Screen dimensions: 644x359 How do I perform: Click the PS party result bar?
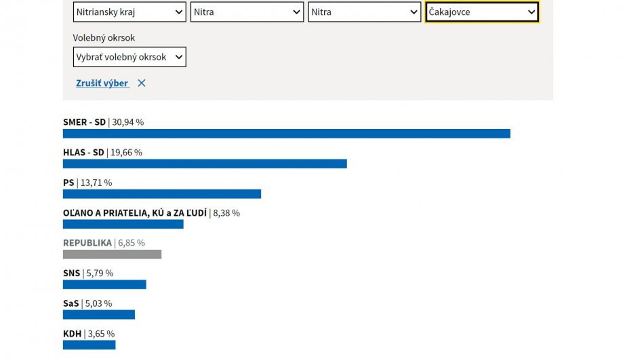162,194
